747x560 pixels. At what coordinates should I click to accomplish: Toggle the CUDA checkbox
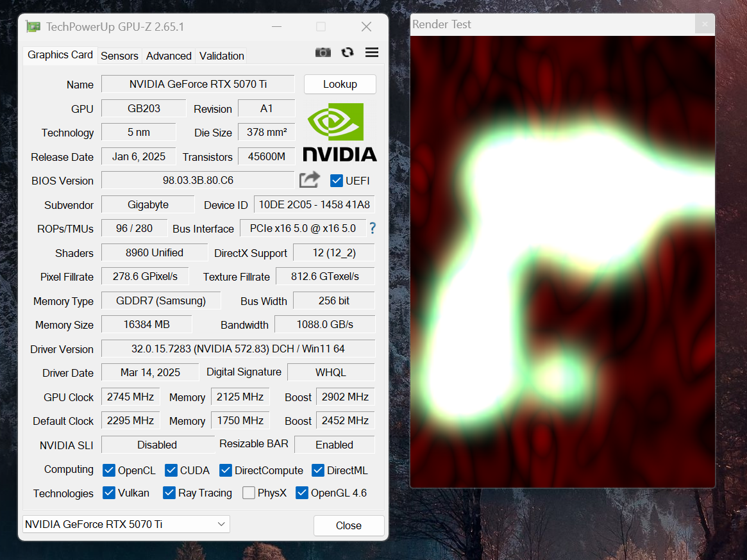tap(171, 470)
